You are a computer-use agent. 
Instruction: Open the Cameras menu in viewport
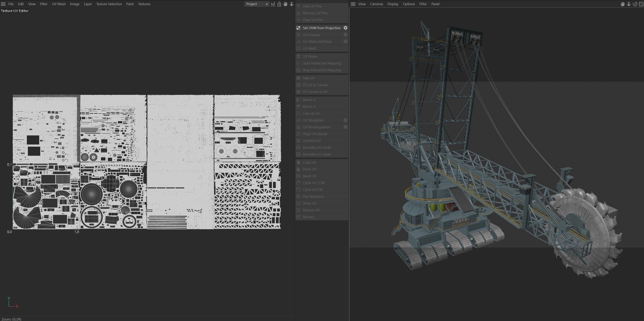376,4
